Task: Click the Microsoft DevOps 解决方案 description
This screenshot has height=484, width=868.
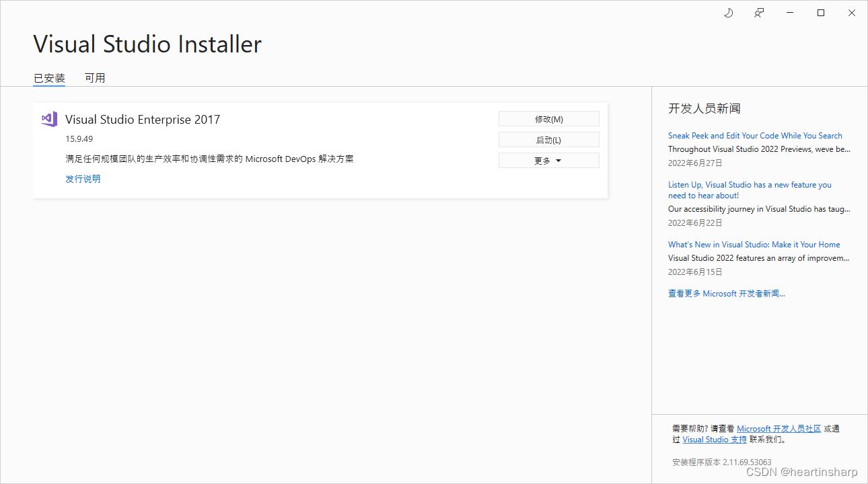Action: [x=209, y=159]
